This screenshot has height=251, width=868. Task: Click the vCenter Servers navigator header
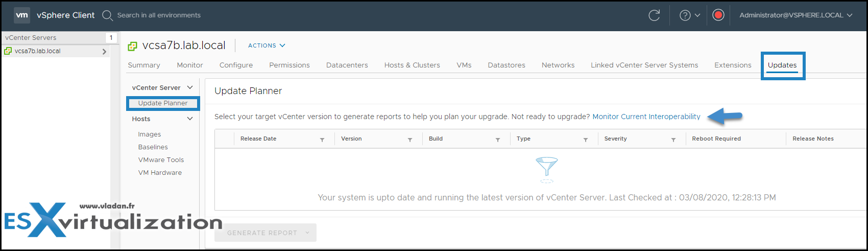(x=31, y=37)
